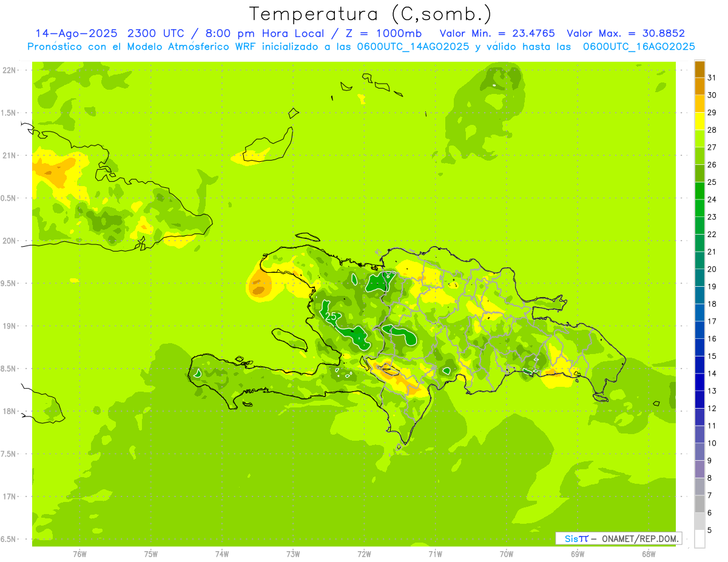
Task: Pick the lime swatch between 27 and 28
Action: tap(699, 139)
